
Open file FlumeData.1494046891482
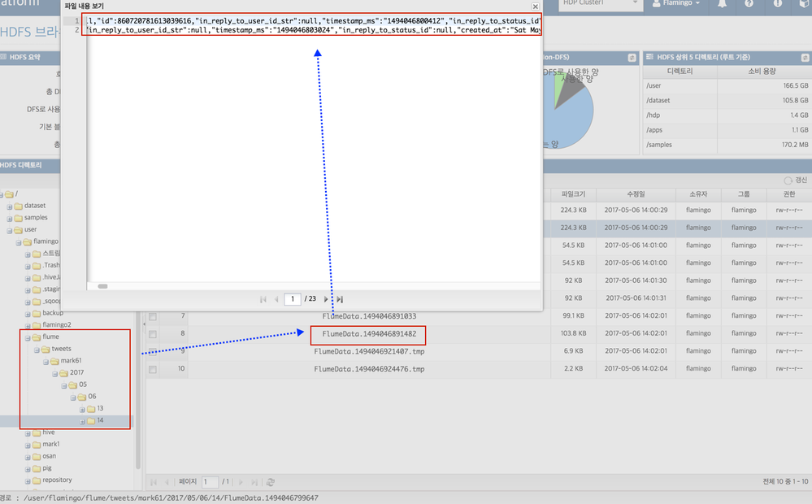369,334
